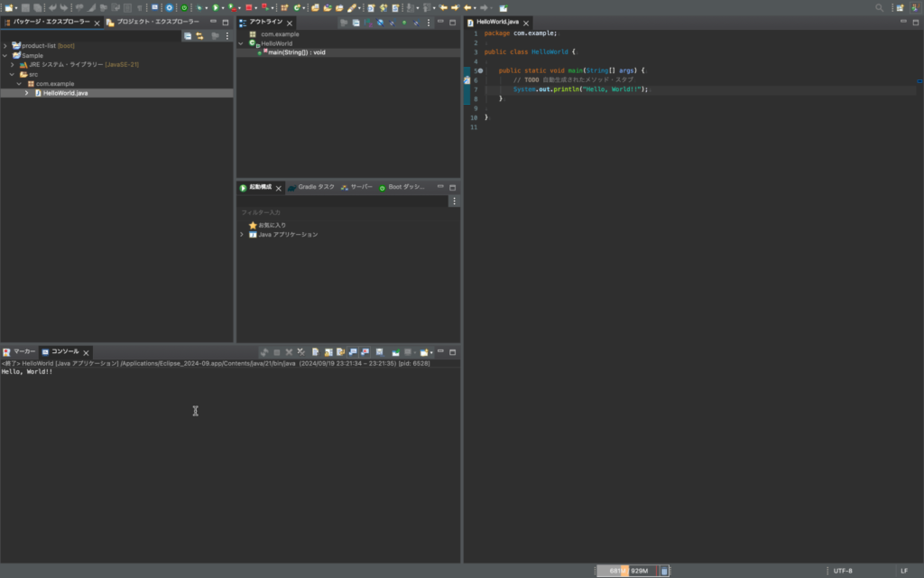Click the heap memory usage bar
The image size is (924, 578).
tap(629, 571)
